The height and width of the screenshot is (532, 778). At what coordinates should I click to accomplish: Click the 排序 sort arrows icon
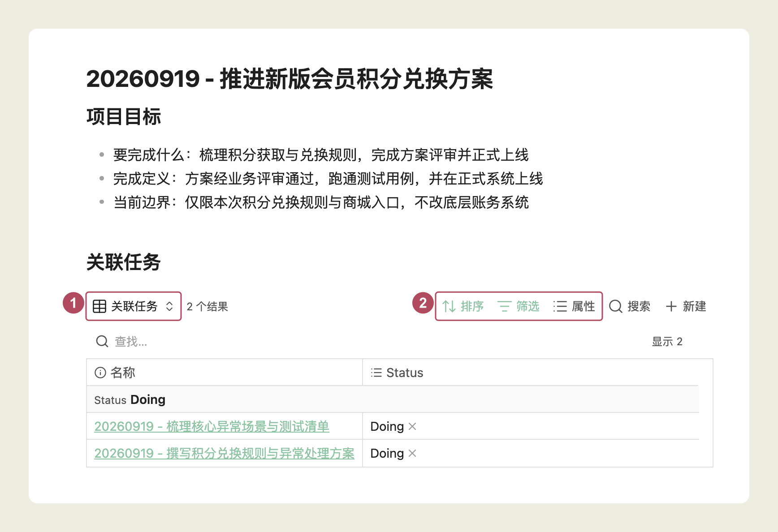tap(449, 306)
